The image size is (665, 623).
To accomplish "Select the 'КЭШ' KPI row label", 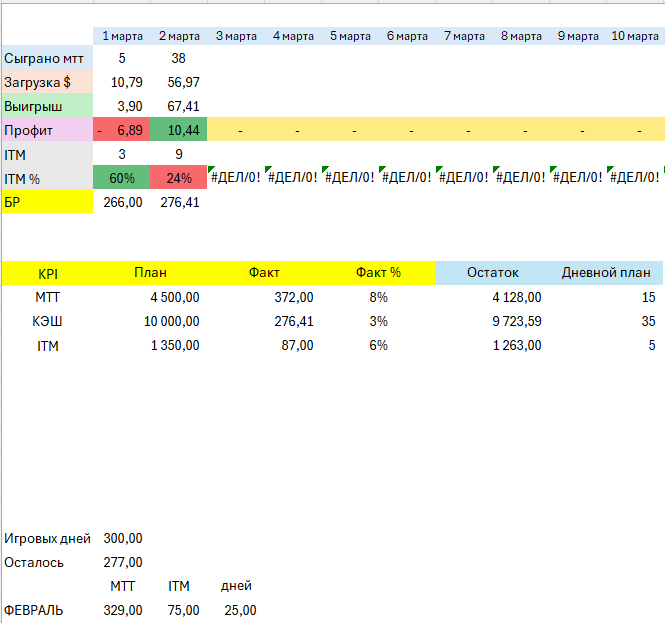I will (48, 321).
